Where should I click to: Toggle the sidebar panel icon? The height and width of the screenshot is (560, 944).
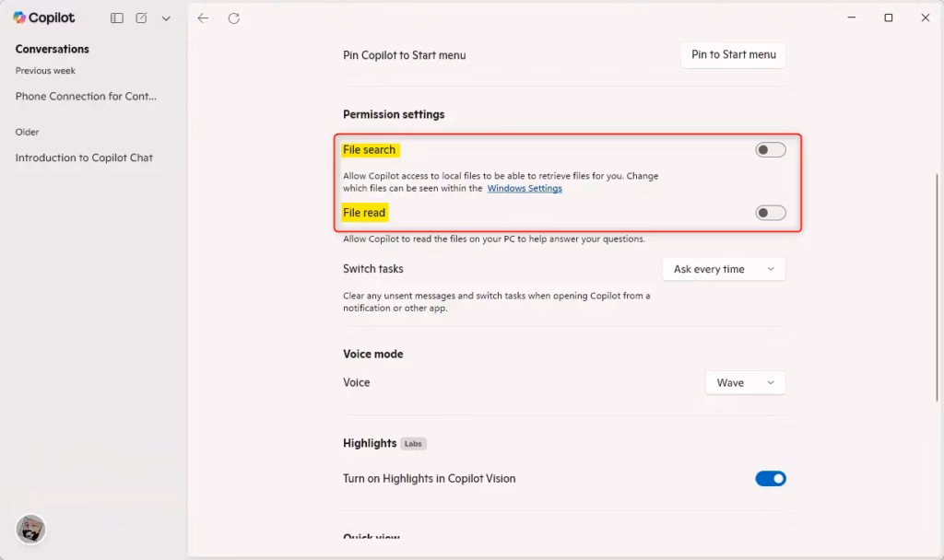coord(117,18)
